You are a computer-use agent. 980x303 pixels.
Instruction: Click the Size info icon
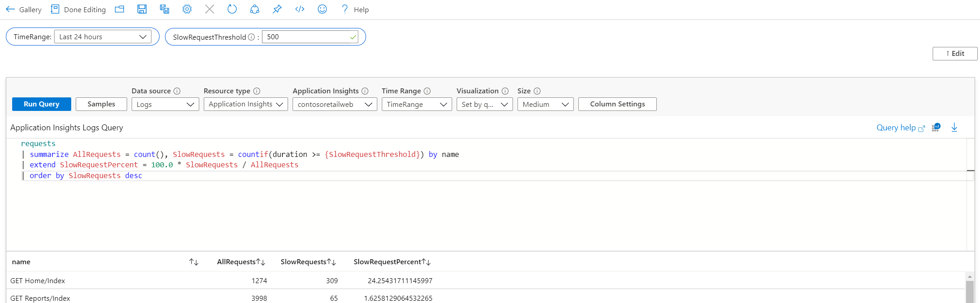coord(537,91)
